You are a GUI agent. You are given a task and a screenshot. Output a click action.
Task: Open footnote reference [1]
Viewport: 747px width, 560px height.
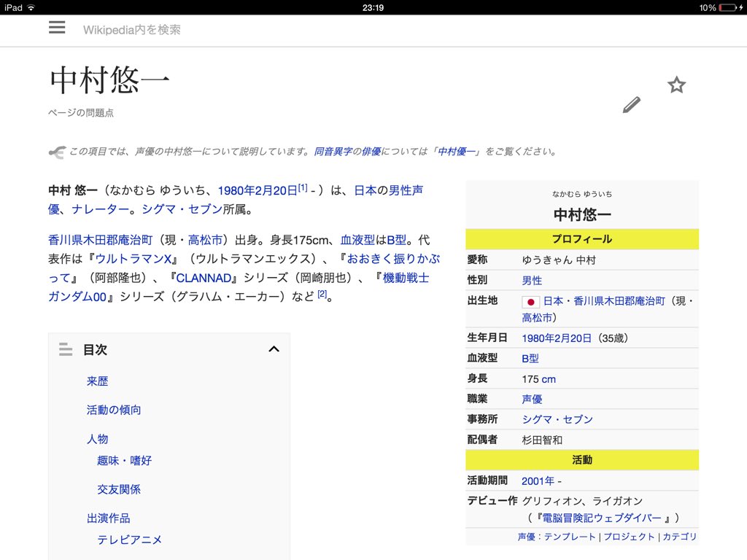click(x=303, y=187)
